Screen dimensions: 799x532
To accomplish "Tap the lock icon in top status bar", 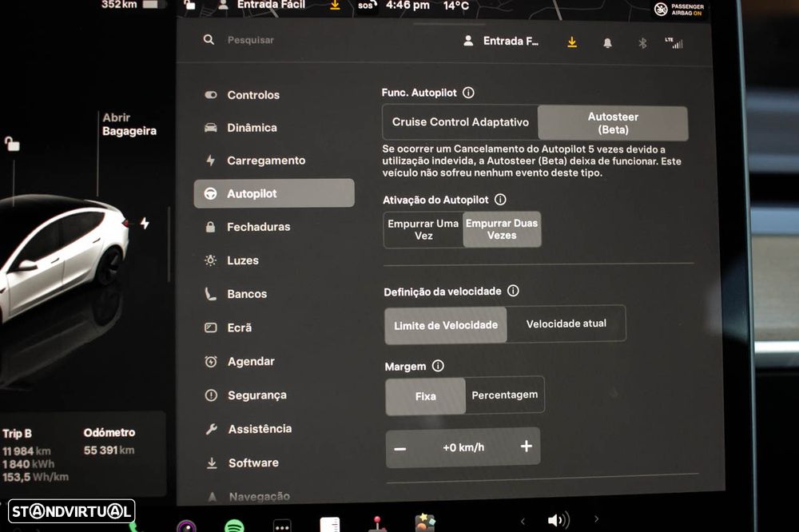I will pos(189,5).
